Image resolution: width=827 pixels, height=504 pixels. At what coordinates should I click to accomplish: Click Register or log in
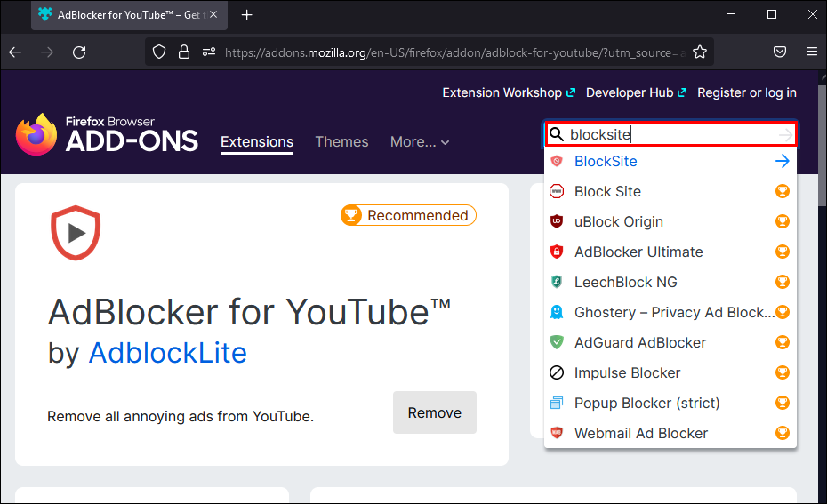pyautogui.click(x=747, y=92)
